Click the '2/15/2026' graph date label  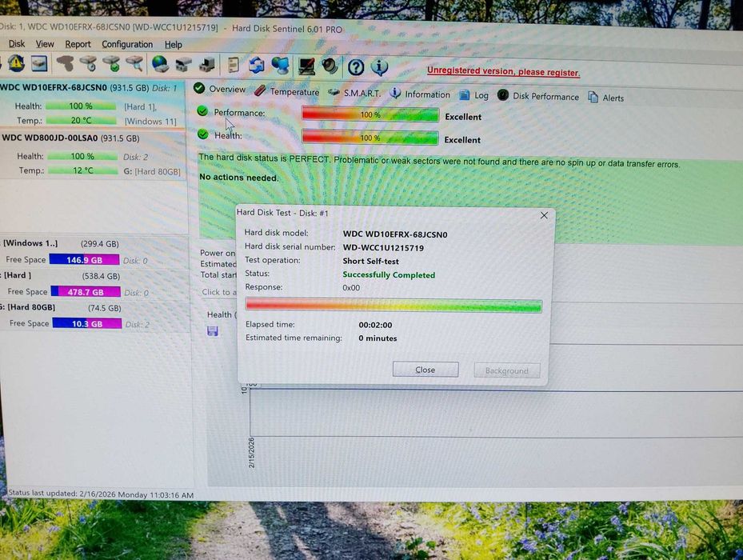[252, 452]
